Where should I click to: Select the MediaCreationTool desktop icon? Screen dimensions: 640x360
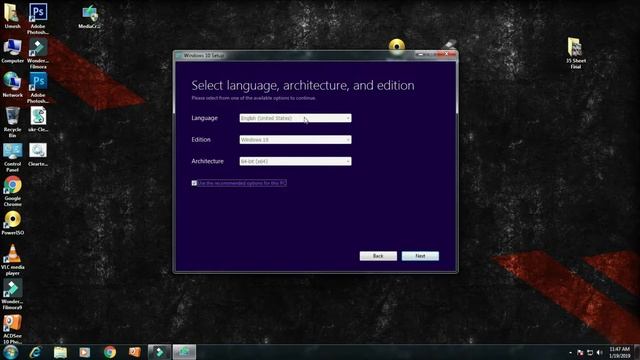pyautogui.click(x=89, y=17)
